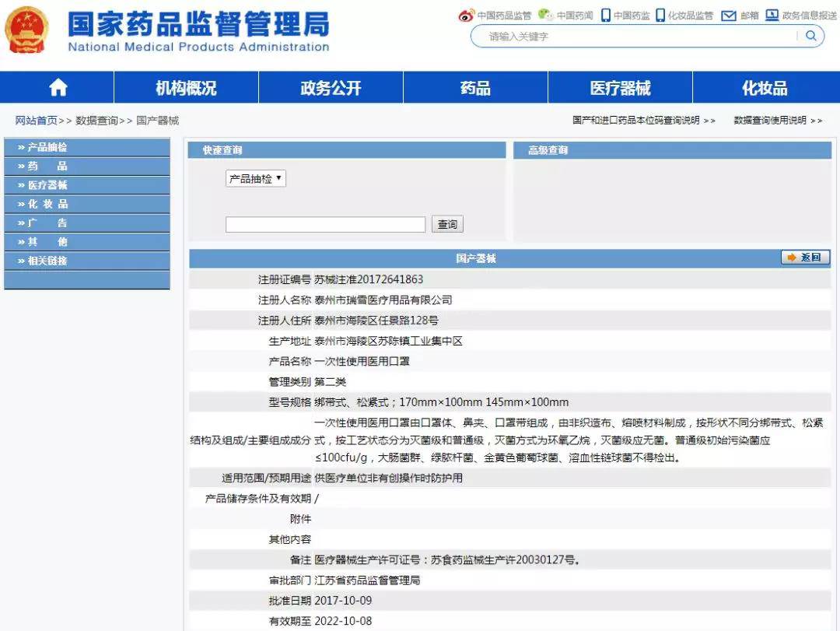Open the WeChat 中国药闻 icon link
Image resolution: width=840 pixels, height=631 pixels.
pos(546,15)
